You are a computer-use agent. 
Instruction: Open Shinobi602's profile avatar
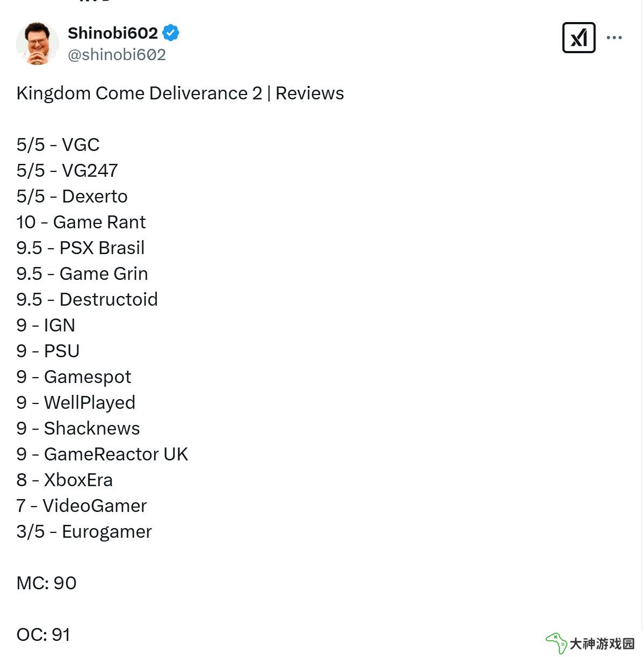click(38, 44)
